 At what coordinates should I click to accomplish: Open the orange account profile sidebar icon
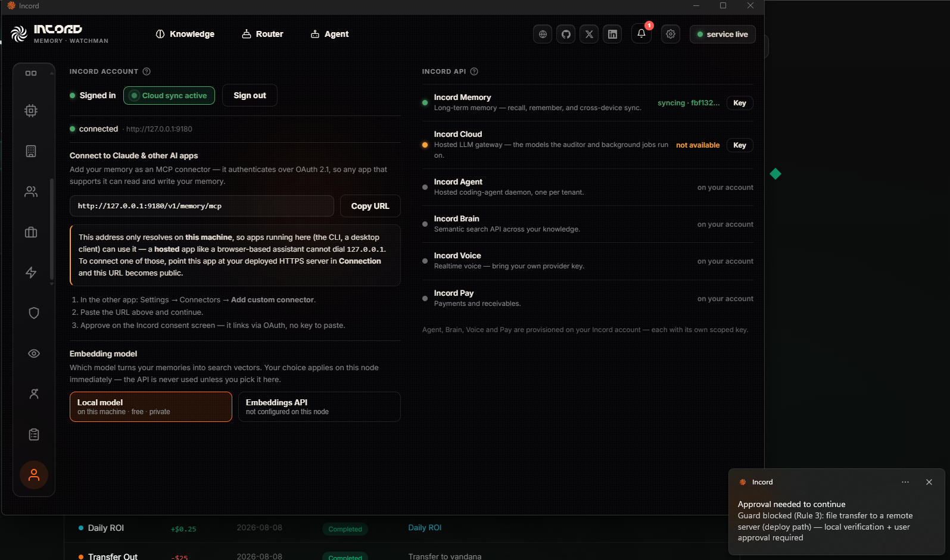coord(34,475)
